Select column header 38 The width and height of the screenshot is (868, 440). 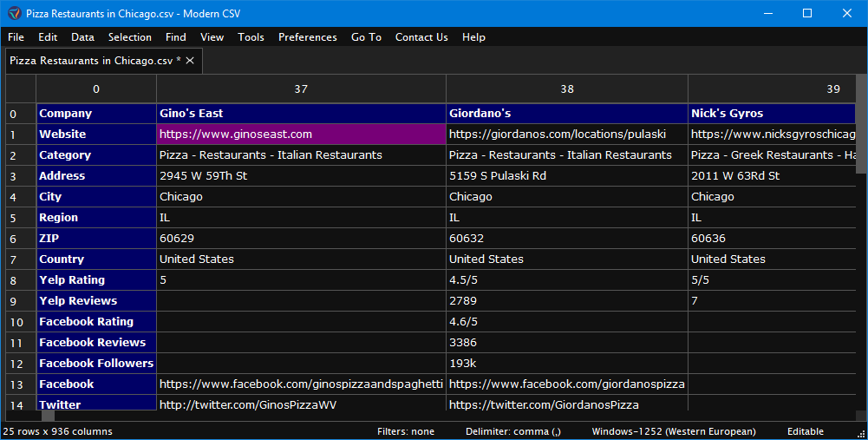click(567, 89)
